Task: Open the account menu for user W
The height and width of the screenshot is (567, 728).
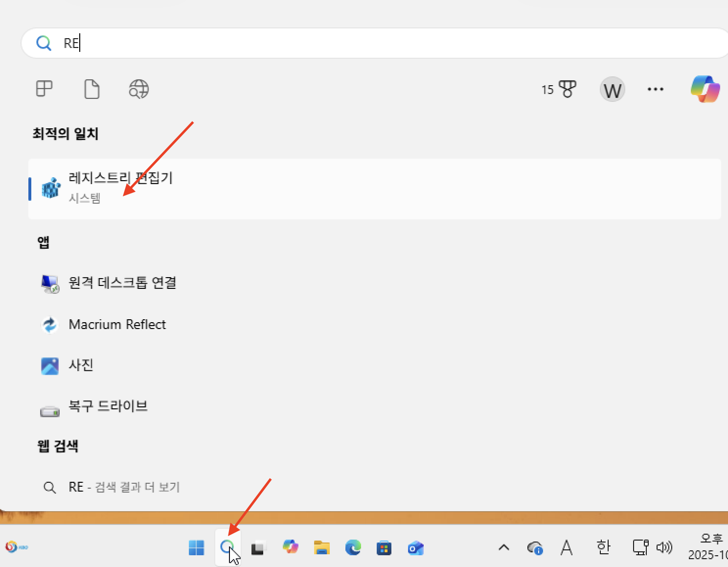Action: click(612, 89)
